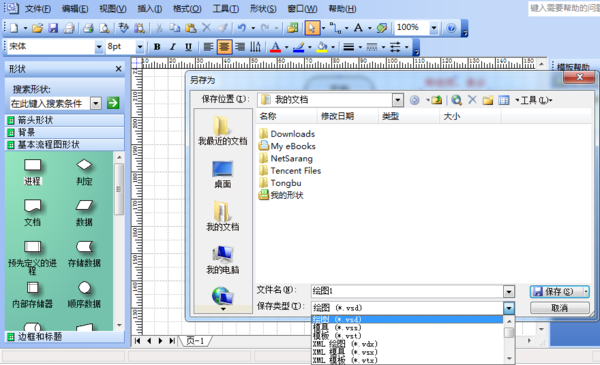Open the 形状 menu
Screen dimensions: 600x365
[x=263, y=8]
